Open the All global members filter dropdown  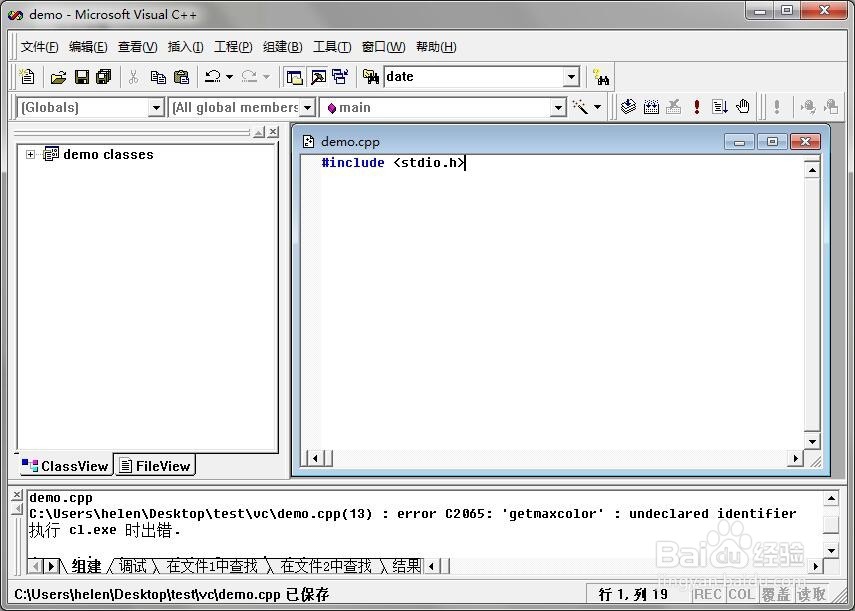(x=308, y=108)
